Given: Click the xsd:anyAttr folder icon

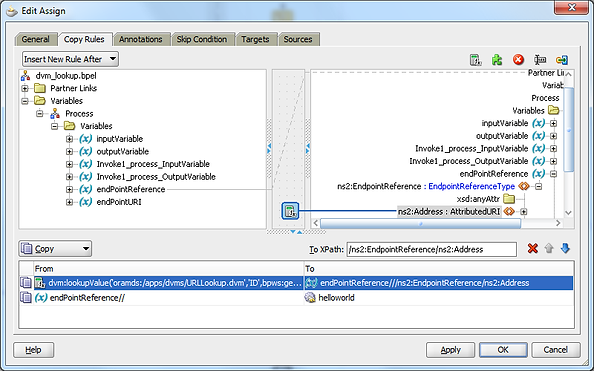Looking at the screenshot, I should click(509, 199).
